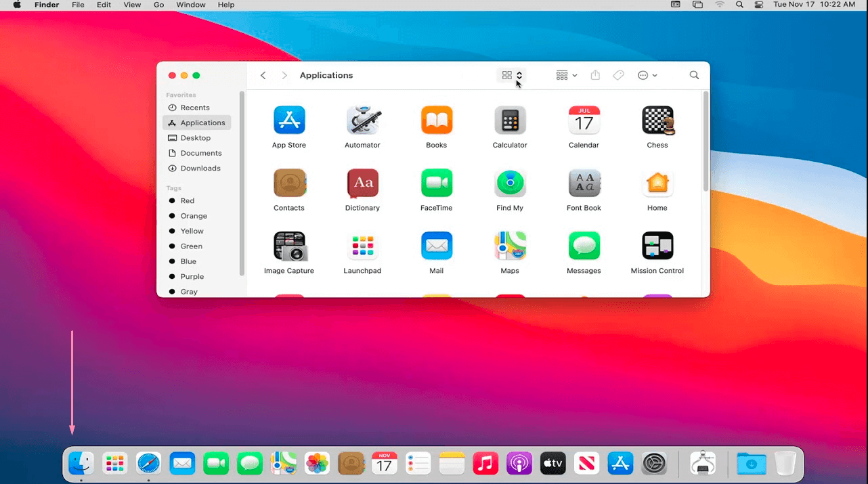Open FaceTime from the Applications folder
This screenshot has height=484, width=868.
[x=436, y=183]
